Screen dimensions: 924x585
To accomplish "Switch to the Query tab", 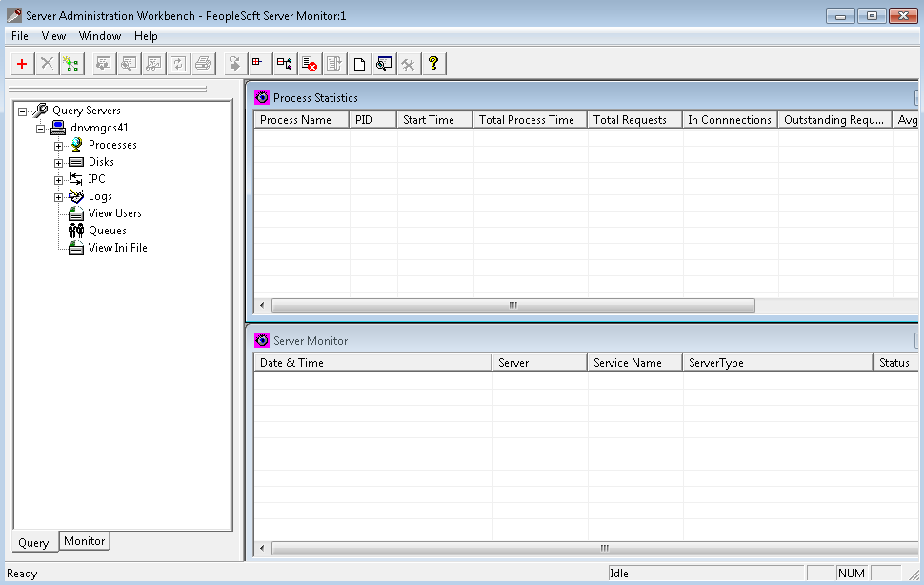I will click(x=33, y=542).
